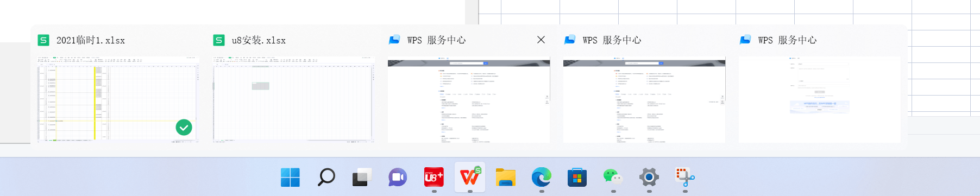Click the first WPS 服务中心 blue icon
Screen dimensions: 980x196
point(394,40)
